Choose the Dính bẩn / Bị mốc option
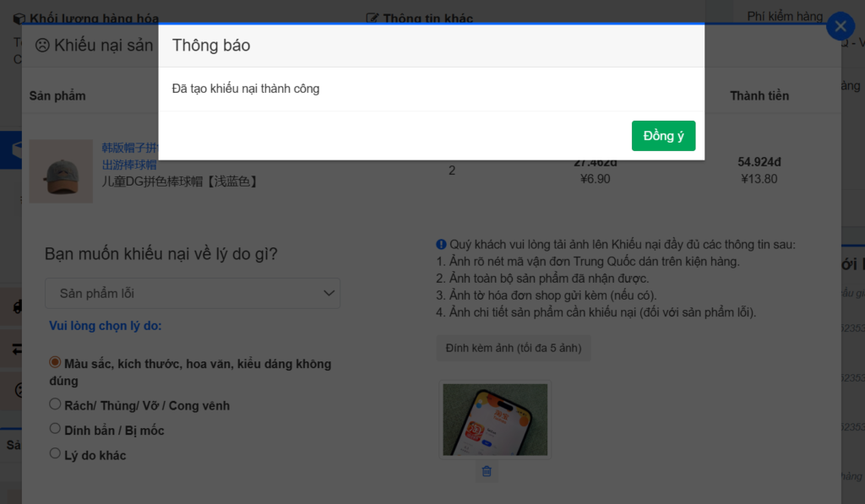The width and height of the screenshot is (865, 504). pyautogui.click(x=56, y=429)
